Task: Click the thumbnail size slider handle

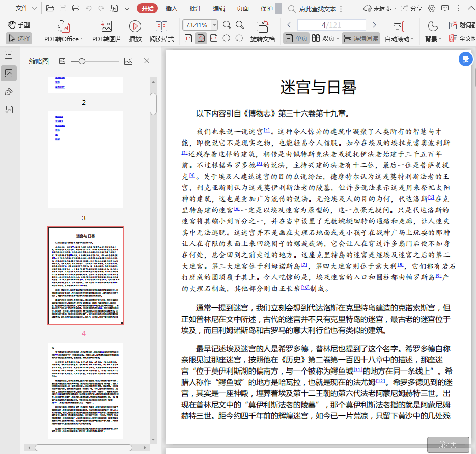Action: pyautogui.click(x=81, y=61)
